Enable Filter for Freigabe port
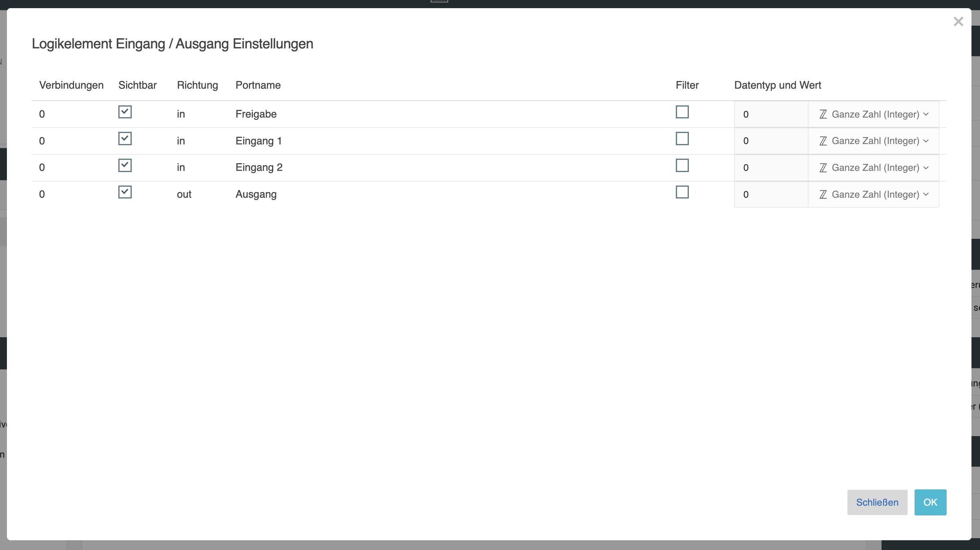 click(682, 112)
